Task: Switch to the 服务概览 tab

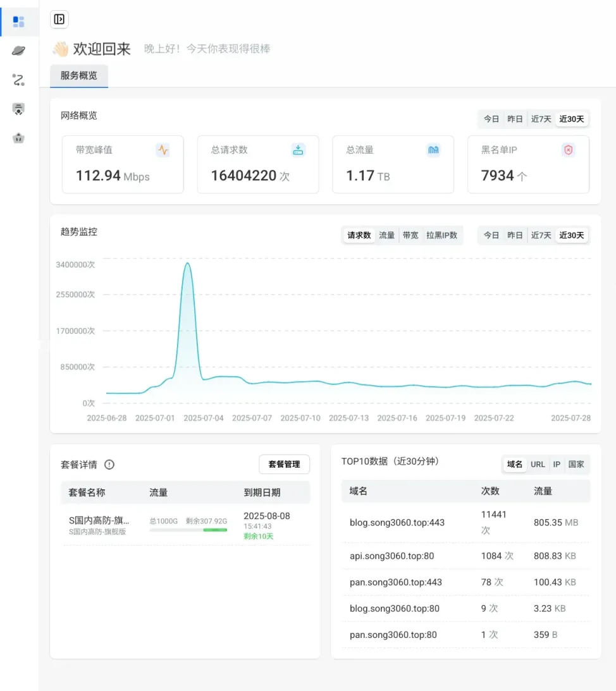Action: [78, 76]
